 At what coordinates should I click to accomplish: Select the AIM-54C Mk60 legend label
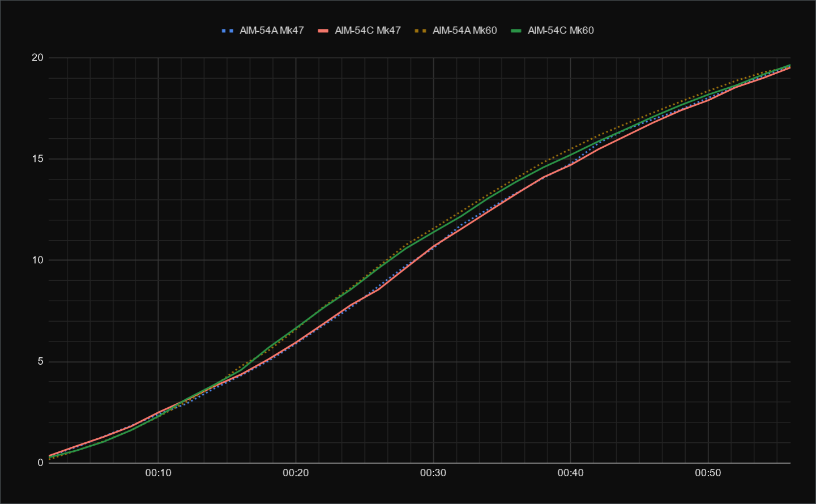coord(561,31)
